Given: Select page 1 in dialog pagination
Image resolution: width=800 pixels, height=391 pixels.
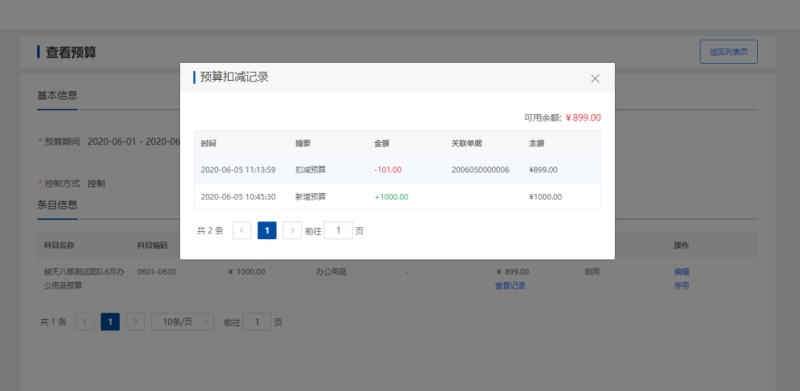Looking at the screenshot, I should click(x=267, y=231).
